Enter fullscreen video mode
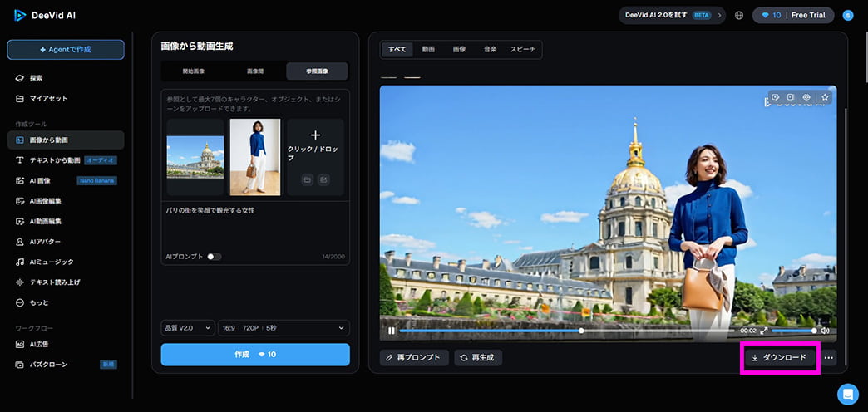The image size is (868, 412). click(764, 331)
